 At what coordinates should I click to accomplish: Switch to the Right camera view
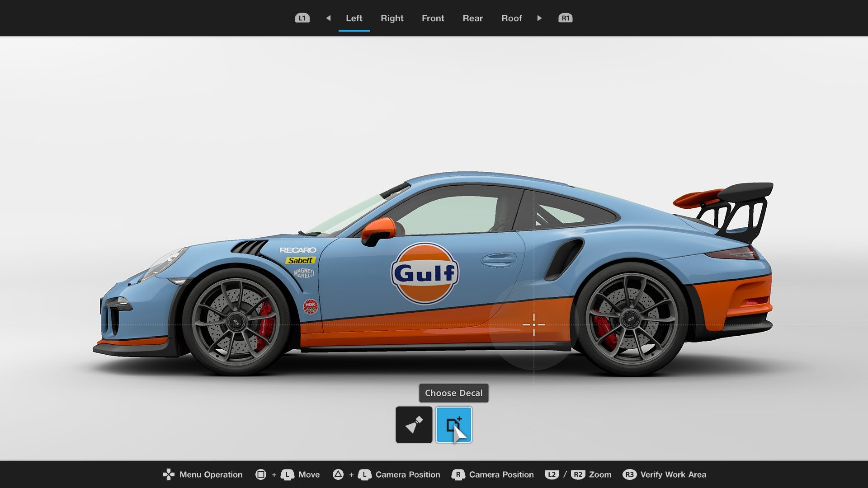(x=392, y=18)
